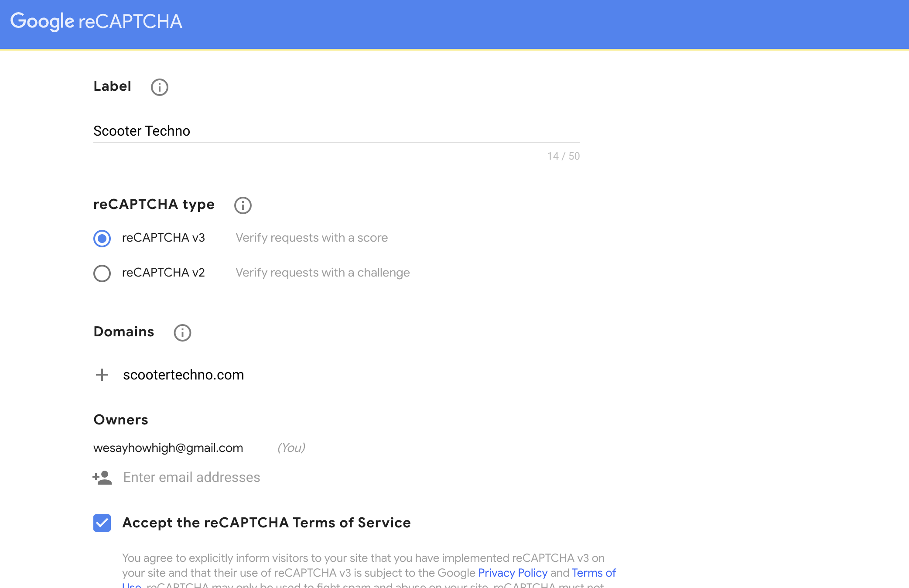Open the Terms of Use link

(594, 573)
